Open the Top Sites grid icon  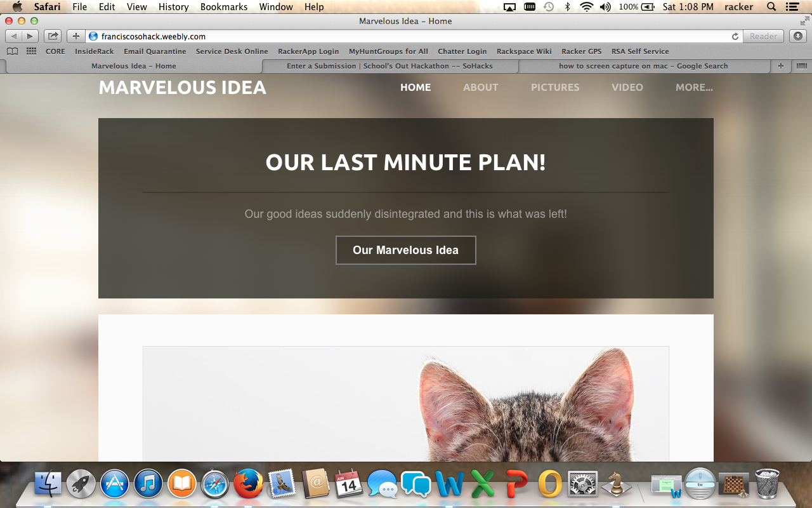31,51
